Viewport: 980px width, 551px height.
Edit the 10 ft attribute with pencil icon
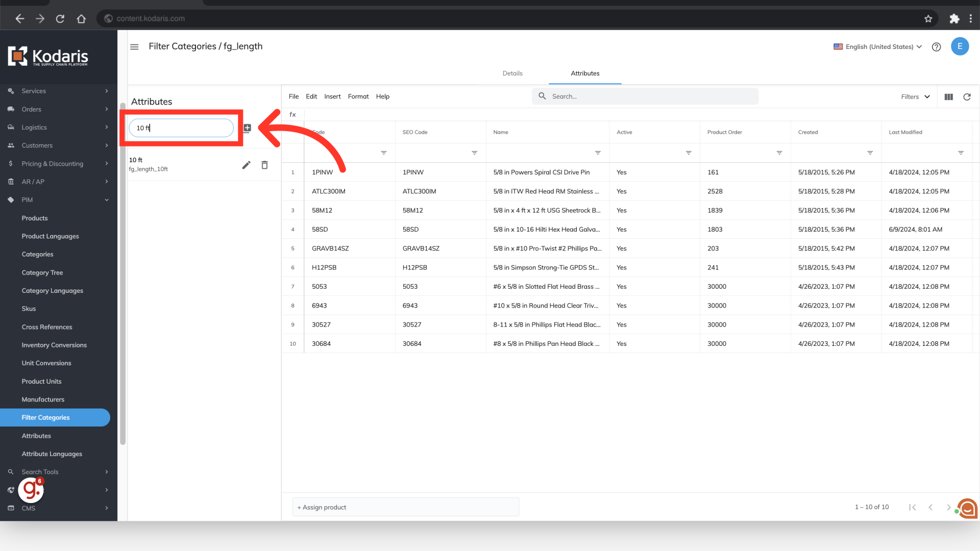246,165
